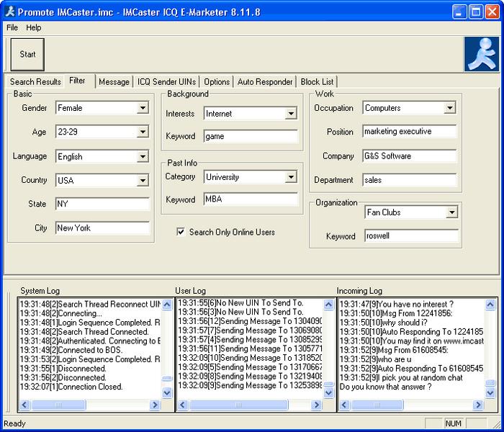The height and width of the screenshot is (432, 504).
Task: Open the Interests dropdown
Action: (x=291, y=114)
